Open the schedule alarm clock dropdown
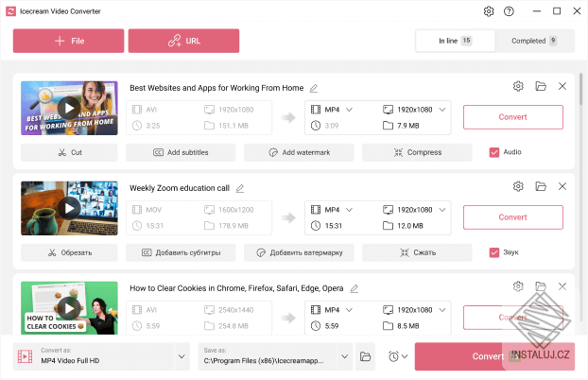The width and height of the screenshot is (588, 380). (x=398, y=356)
